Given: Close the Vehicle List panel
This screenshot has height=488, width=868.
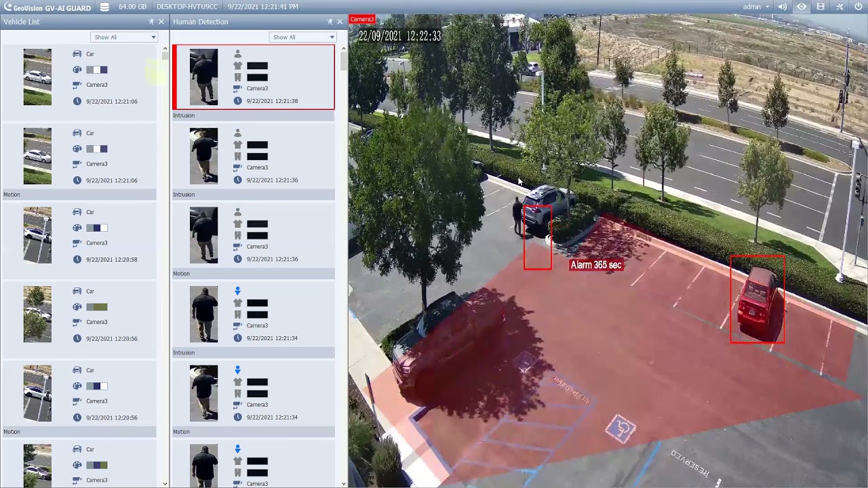Looking at the screenshot, I should 161,22.
